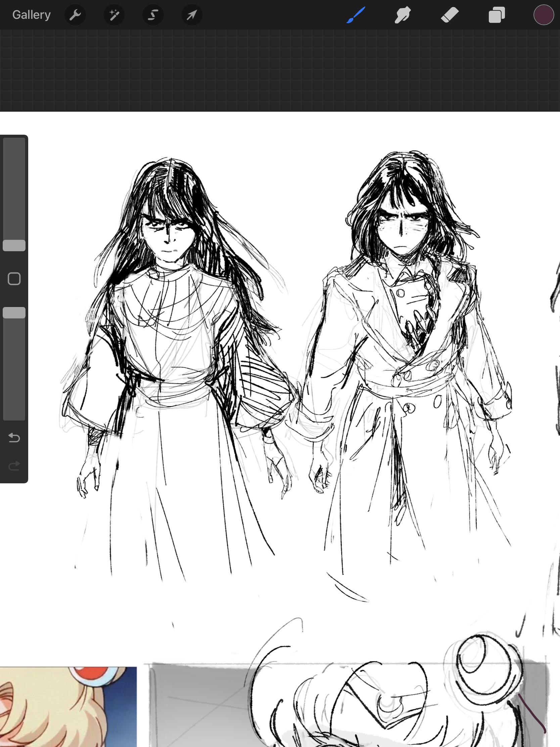Tap the Redo arrow

pos(14,466)
